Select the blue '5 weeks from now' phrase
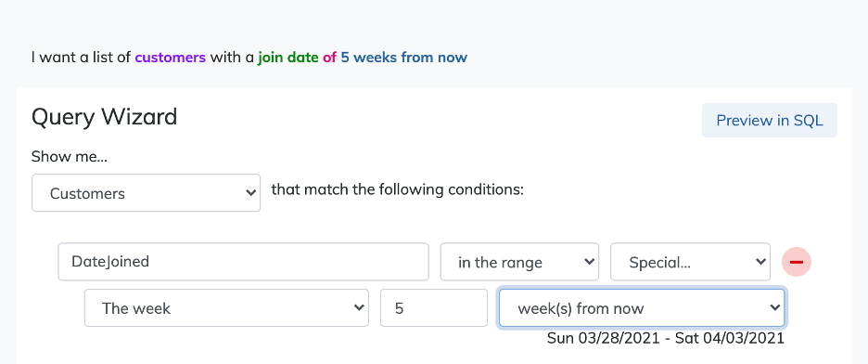This screenshot has height=364, width=868. pyautogui.click(x=403, y=57)
